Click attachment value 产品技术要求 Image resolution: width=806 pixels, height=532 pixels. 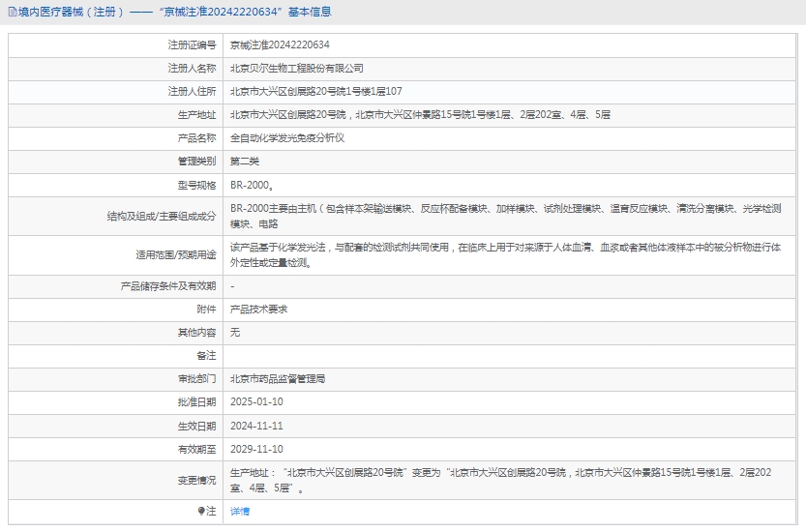point(258,309)
